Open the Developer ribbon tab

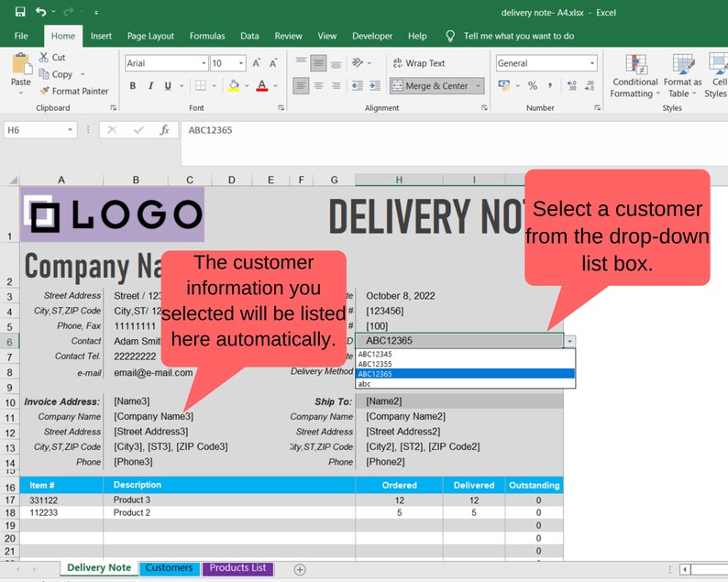[372, 36]
